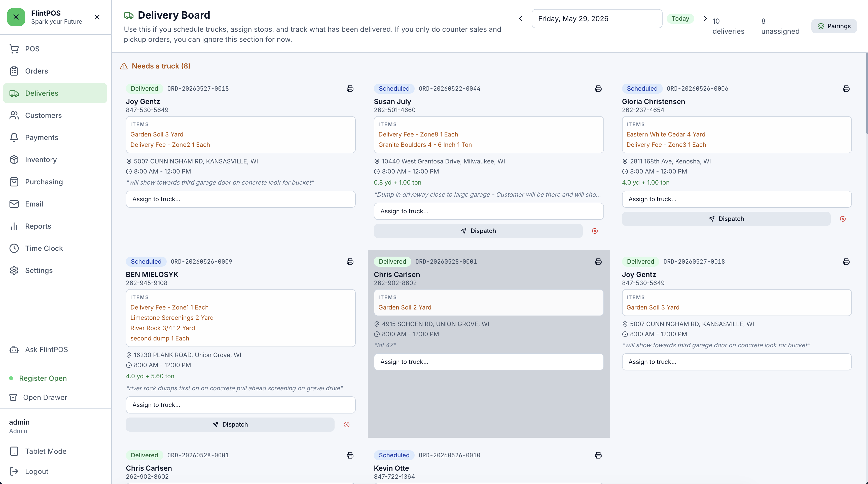Open the Inventory section
Screen dimensions: 868x484
point(55,160)
